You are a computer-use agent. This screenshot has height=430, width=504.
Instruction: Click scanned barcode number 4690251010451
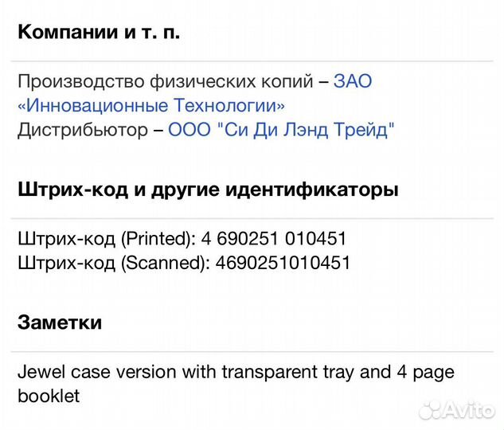point(283,262)
